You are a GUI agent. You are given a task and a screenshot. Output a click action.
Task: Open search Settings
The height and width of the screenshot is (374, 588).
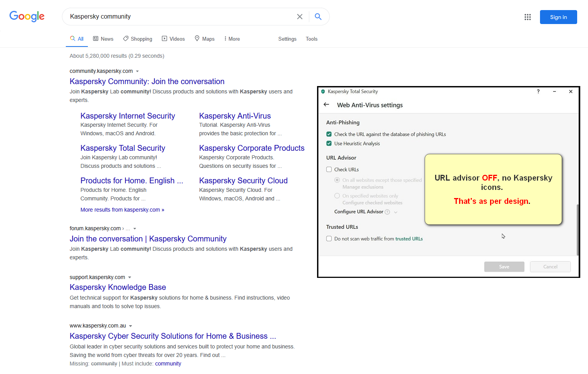(x=287, y=39)
